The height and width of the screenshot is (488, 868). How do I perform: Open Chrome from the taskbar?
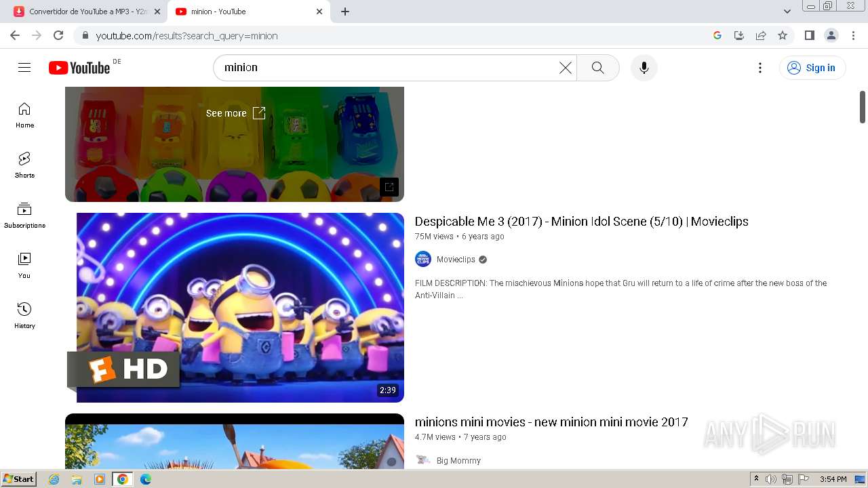pyautogui.click(x=123, y=479)
